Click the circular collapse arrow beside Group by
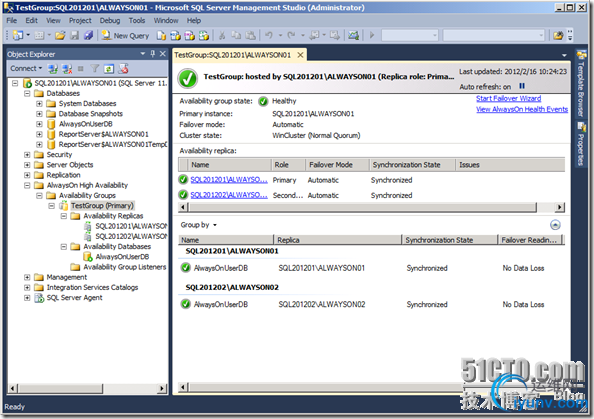594x419 pixels. 555,225
